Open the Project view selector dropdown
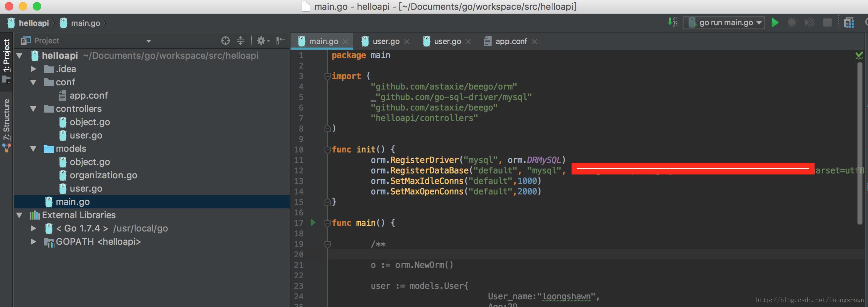868x307 pixels. 148,41
